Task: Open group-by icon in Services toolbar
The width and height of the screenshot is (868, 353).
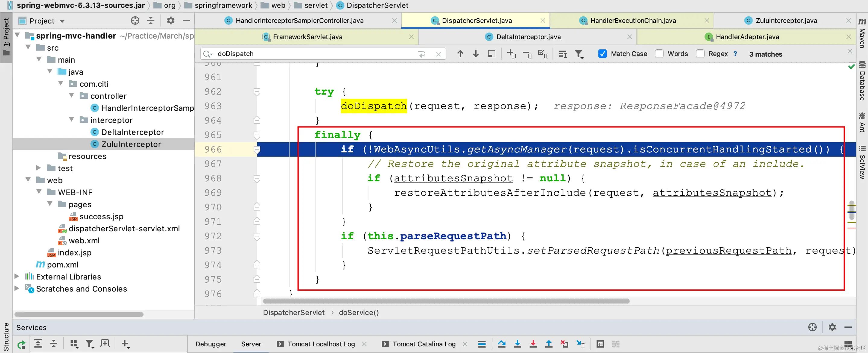Action: 74,344
